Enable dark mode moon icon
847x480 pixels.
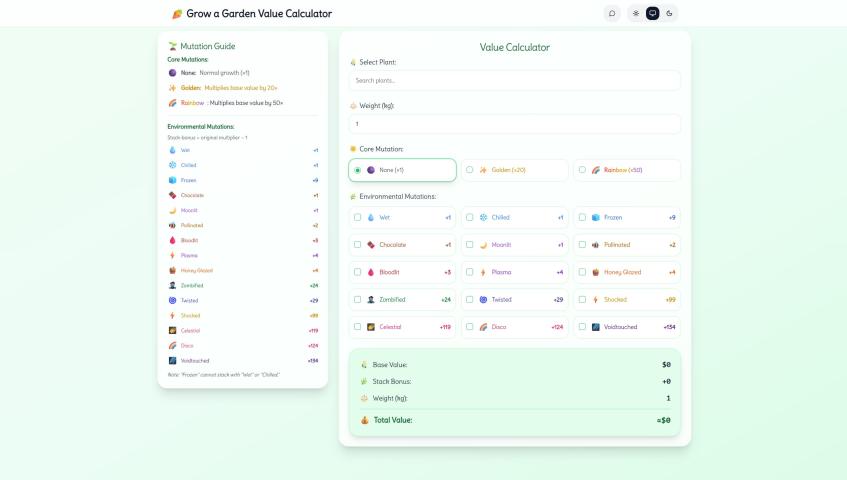[x=669, y=14]
